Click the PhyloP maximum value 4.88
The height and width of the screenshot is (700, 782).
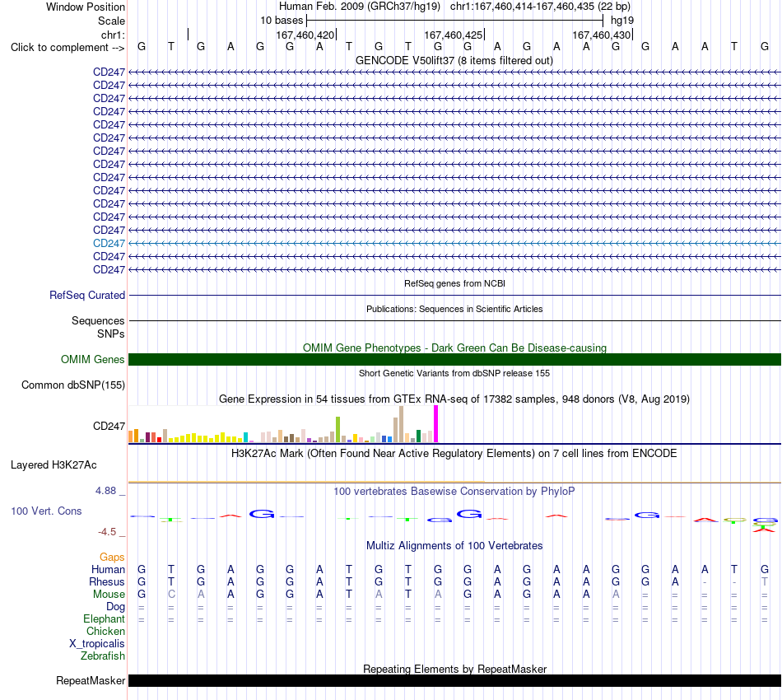tap(105, 491)
